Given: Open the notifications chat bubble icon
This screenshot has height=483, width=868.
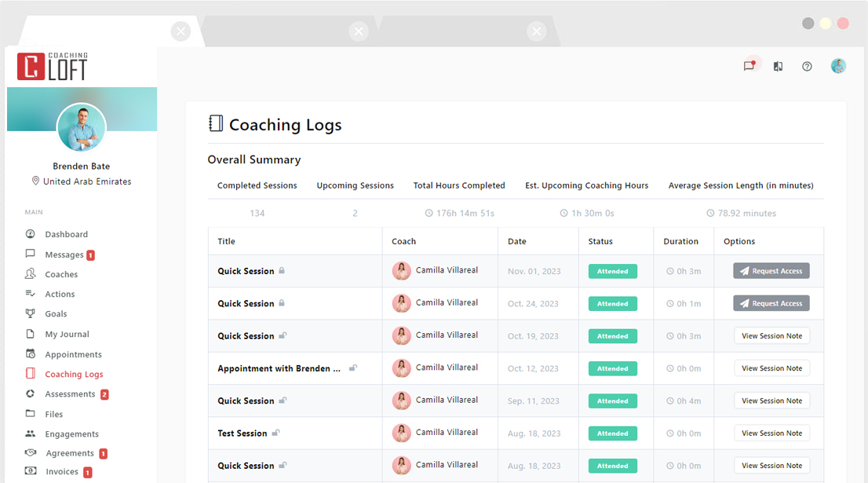Looking at the screenshot, I should click(x=748, y=66).
